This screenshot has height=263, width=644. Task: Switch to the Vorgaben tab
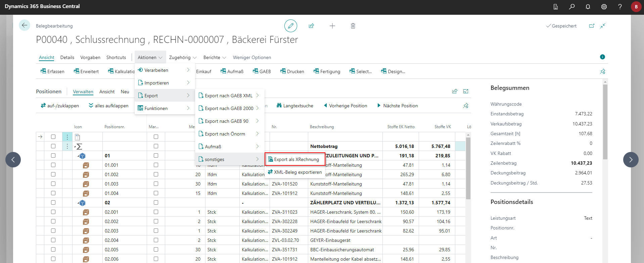pos(90,57)
